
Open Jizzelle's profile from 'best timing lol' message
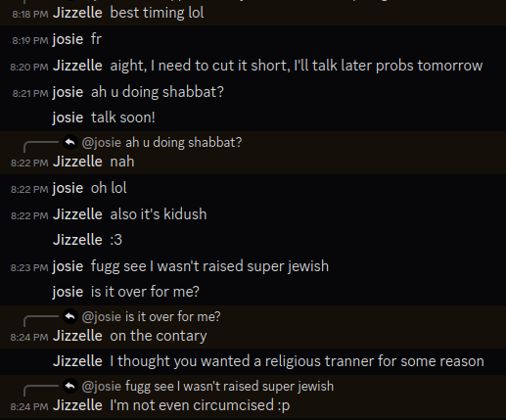[77, 13]
